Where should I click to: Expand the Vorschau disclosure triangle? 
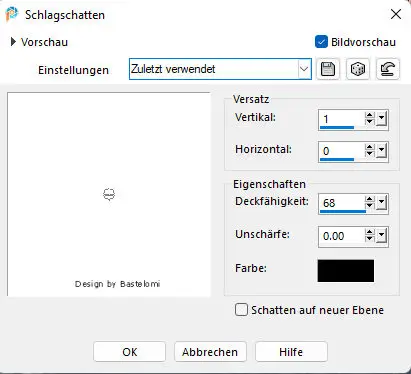pos(13,42)
